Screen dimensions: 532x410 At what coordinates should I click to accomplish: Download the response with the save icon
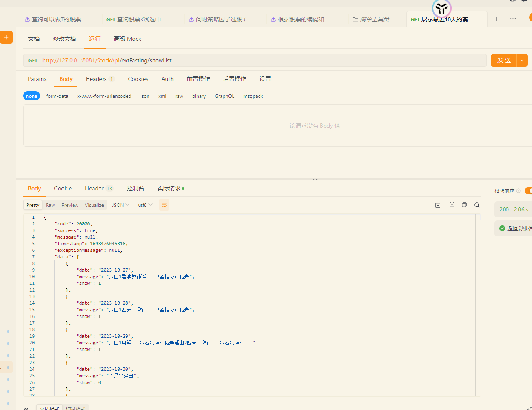(452, 205)
